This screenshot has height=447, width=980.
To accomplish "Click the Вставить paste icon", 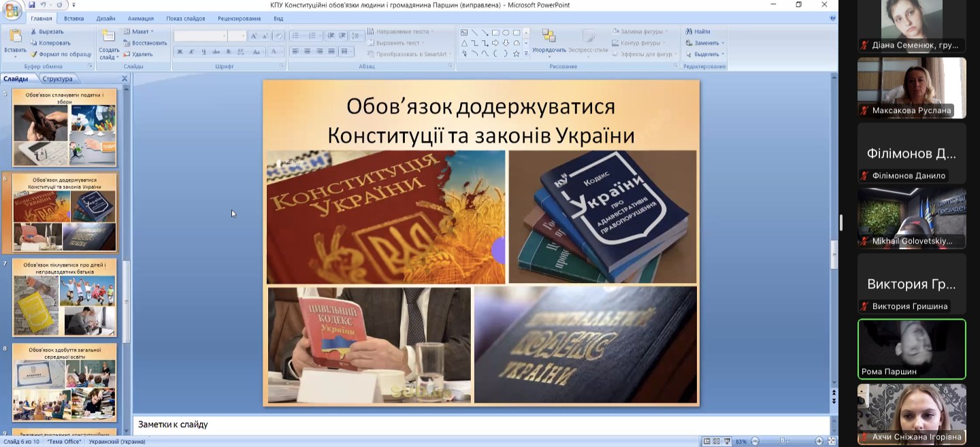I will coord(15,39).
